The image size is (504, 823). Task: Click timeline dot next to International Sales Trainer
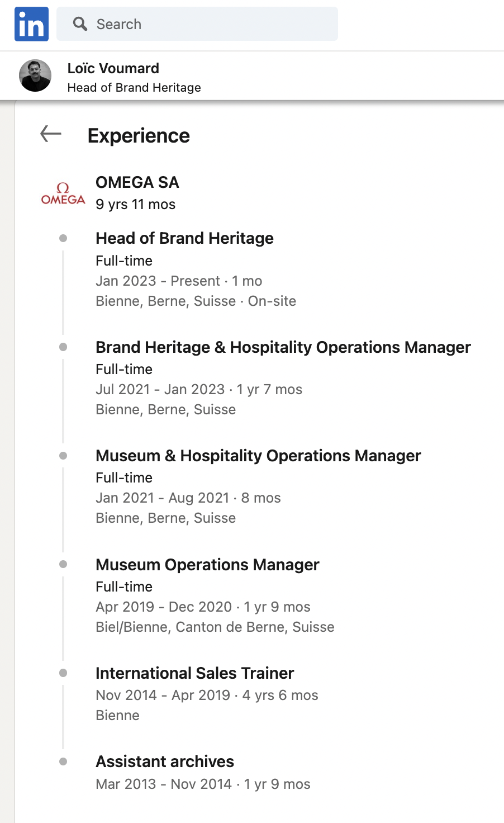pyautogui.click(x=63, y=673)
